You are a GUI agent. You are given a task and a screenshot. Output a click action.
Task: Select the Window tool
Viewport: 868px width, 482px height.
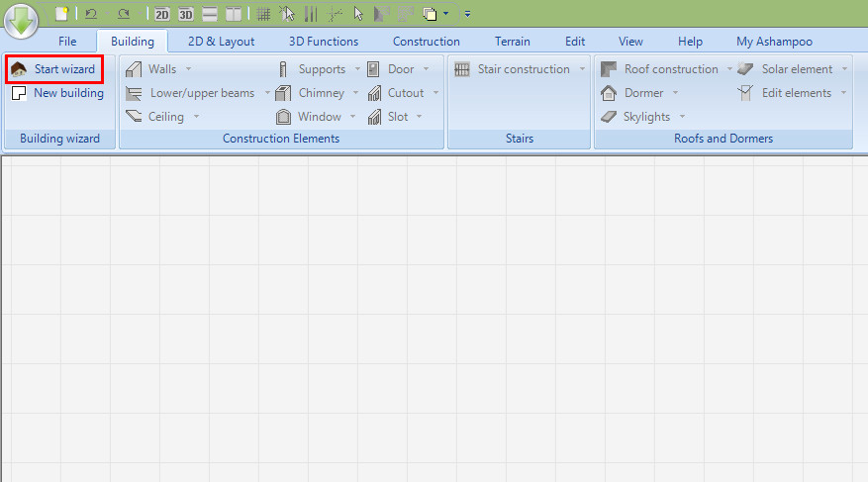309,117
